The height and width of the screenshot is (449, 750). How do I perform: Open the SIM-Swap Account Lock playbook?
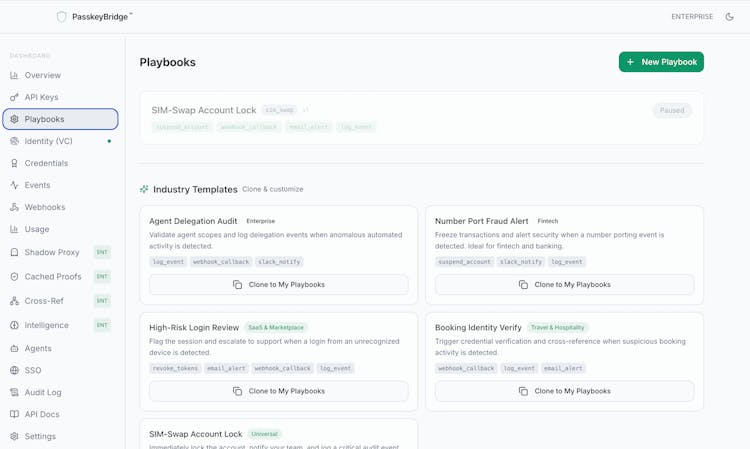point(204,110)
